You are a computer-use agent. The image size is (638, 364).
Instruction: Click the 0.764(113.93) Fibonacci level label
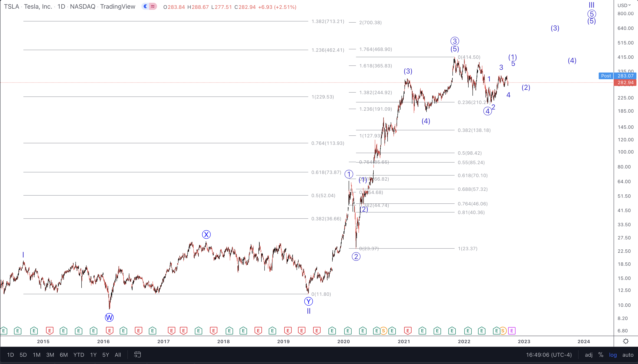(x=328, y=143)
